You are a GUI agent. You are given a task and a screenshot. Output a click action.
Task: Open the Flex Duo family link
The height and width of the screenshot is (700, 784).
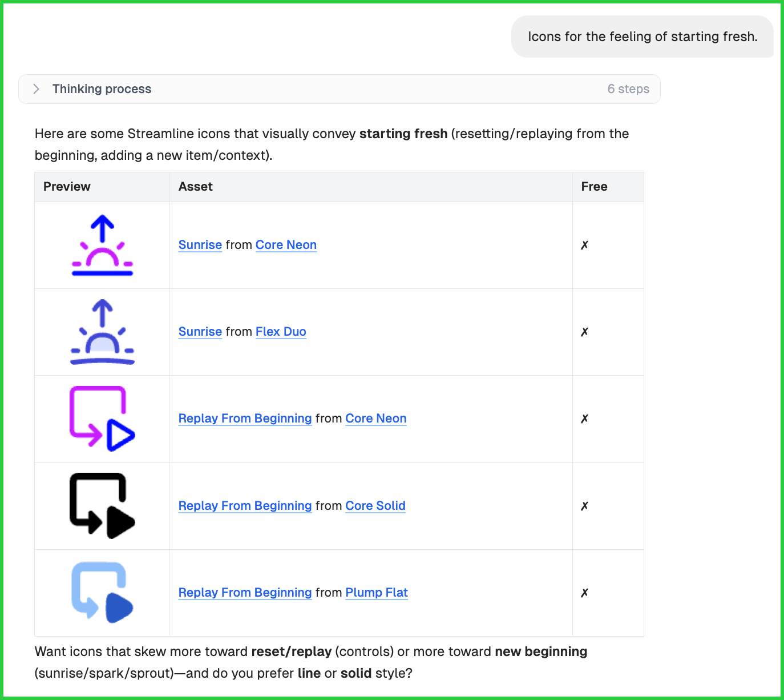tap(281, 332)
